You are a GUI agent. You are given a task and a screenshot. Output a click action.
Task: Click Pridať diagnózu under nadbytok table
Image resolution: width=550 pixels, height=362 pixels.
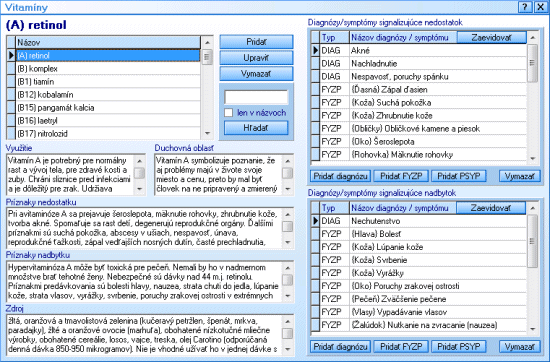point(340,347)
